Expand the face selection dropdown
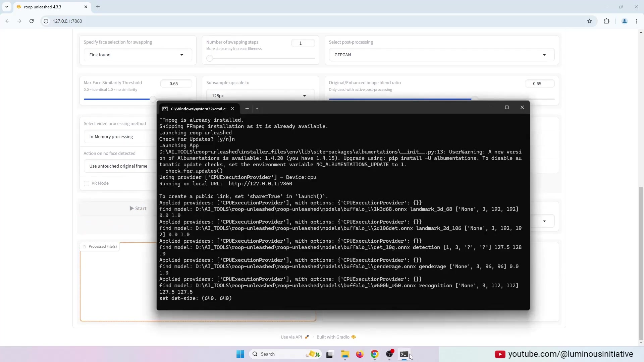 click(x=138, y=55)
